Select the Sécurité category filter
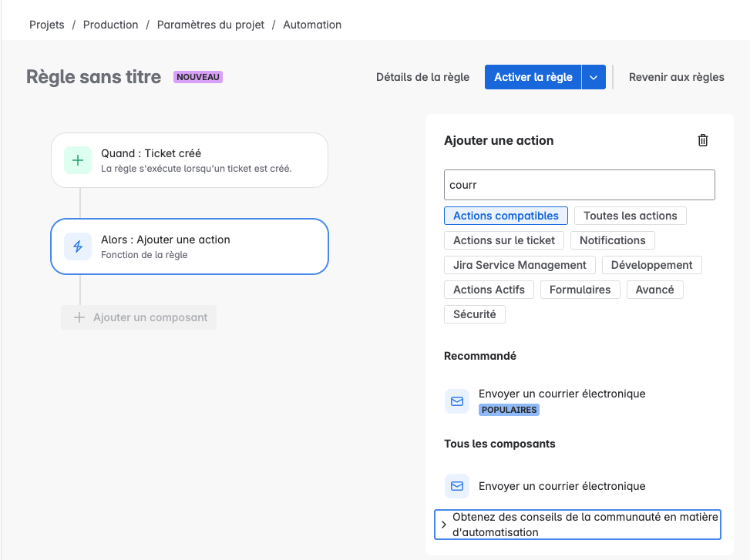Screen dimensions: 750x560 point(474,314)
